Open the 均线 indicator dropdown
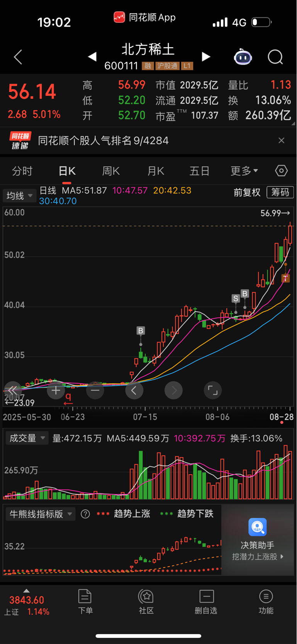This screenshot has width=297, height=644. tap(19, 196)
